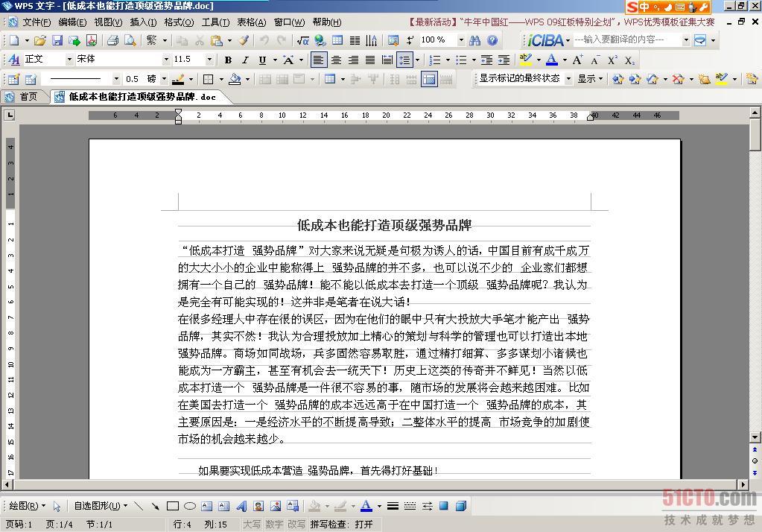Viewport: 762px width, 532px height.
Task: Open Print Preview
Action: tap(130, 40)
